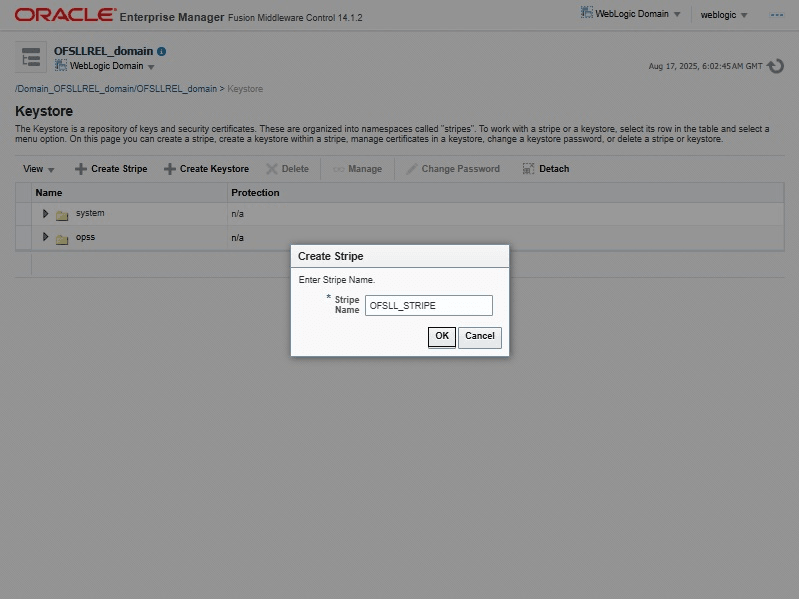The width and height of the screenshot is (799, 599).
Task: Select the system row name
Action: (90, 213)
